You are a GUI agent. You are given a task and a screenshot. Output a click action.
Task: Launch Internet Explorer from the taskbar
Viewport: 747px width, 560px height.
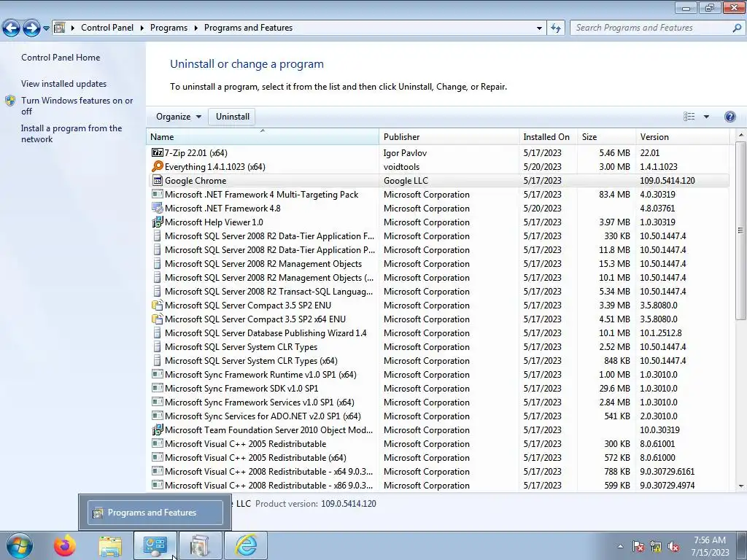tap(247, 545)
